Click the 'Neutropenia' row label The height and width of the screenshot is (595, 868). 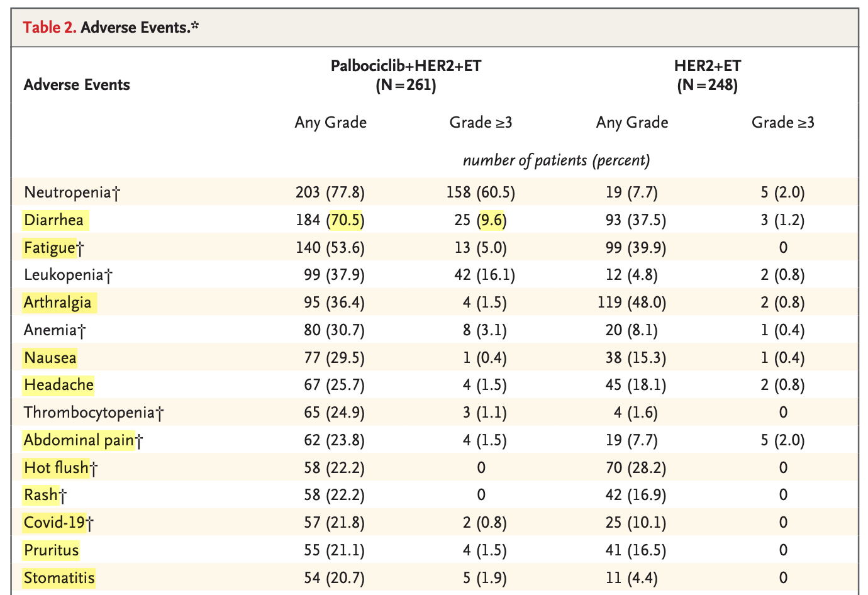[72, 192]
